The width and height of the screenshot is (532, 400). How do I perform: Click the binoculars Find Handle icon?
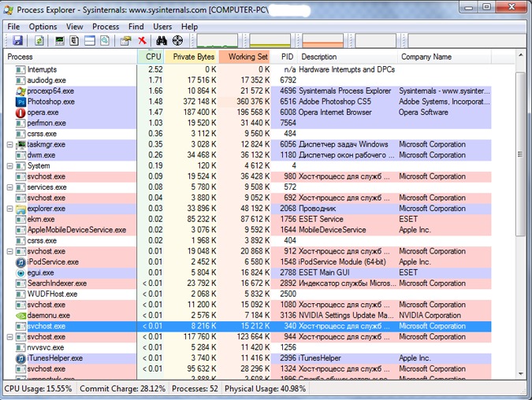162,40
